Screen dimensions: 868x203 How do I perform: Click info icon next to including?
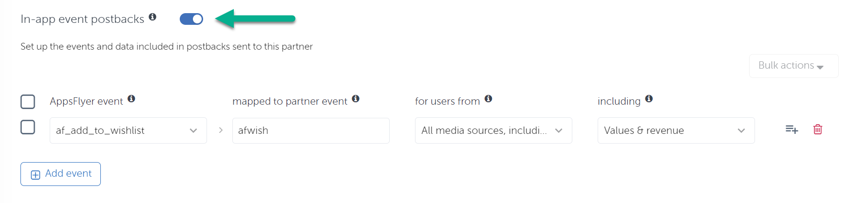(649, 98)
